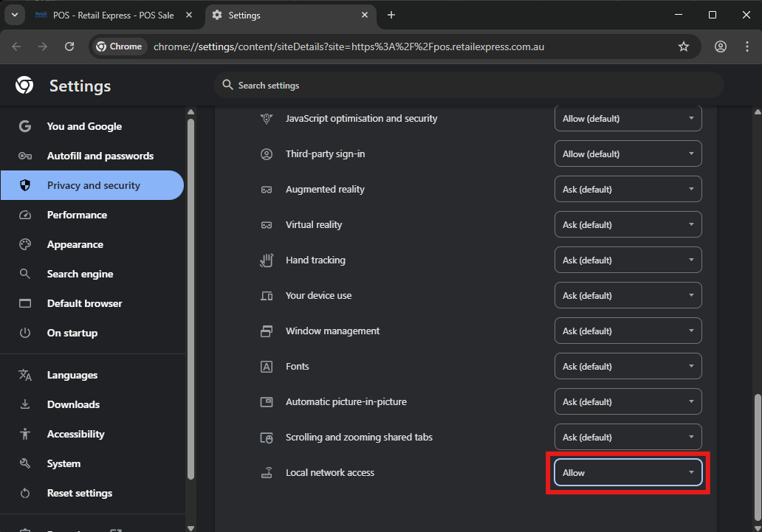Open Accessibility settings
Viewport: 762px width, 532px height.
click(x=92, y=435)
